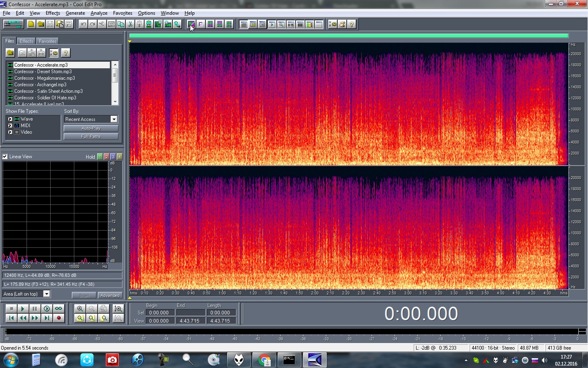Click the green horizontal view range bar
This screenshot has height=368, width=588.
click(x=349, y=36)
